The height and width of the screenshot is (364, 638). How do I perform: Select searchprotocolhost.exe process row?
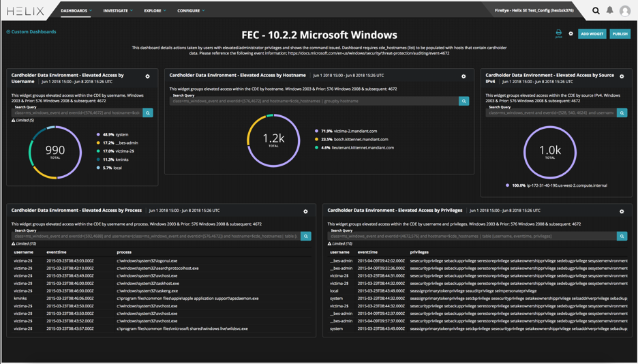(x=162, y=269)
